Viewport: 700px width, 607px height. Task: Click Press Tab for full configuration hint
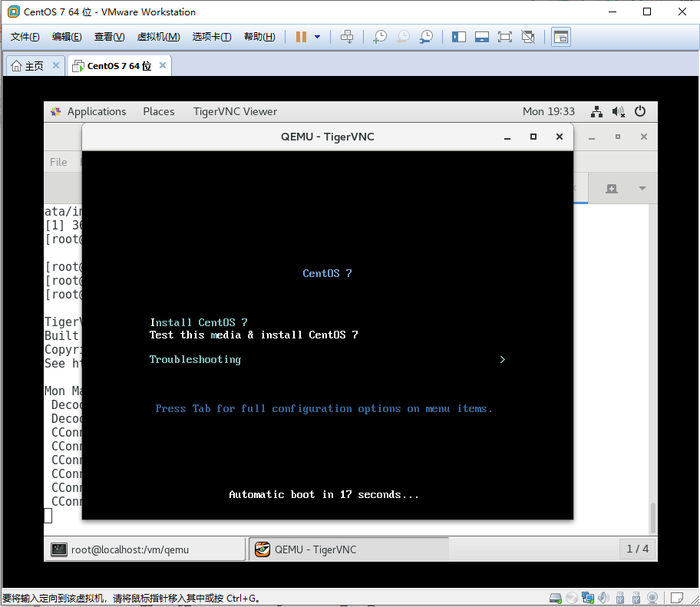click(324, 409)
